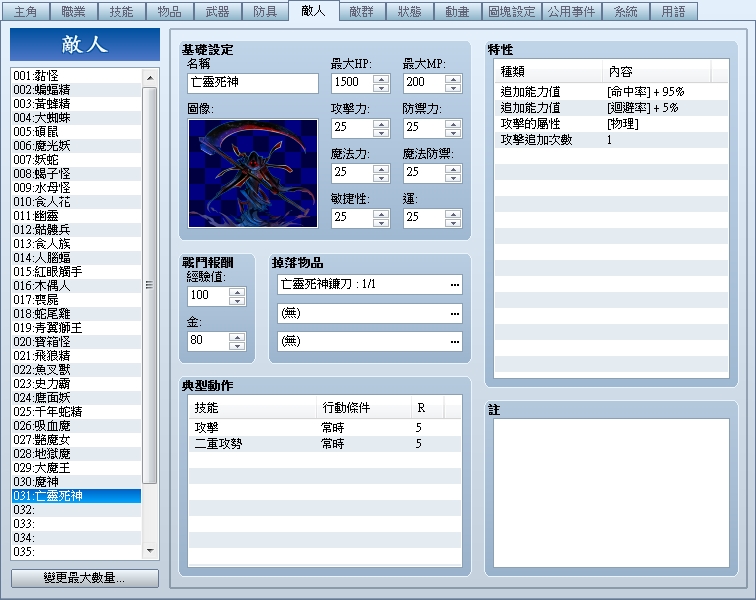The width and height of the screenshot is (756, 600).
Task: Open the 技能 tab
Action: 121,11
